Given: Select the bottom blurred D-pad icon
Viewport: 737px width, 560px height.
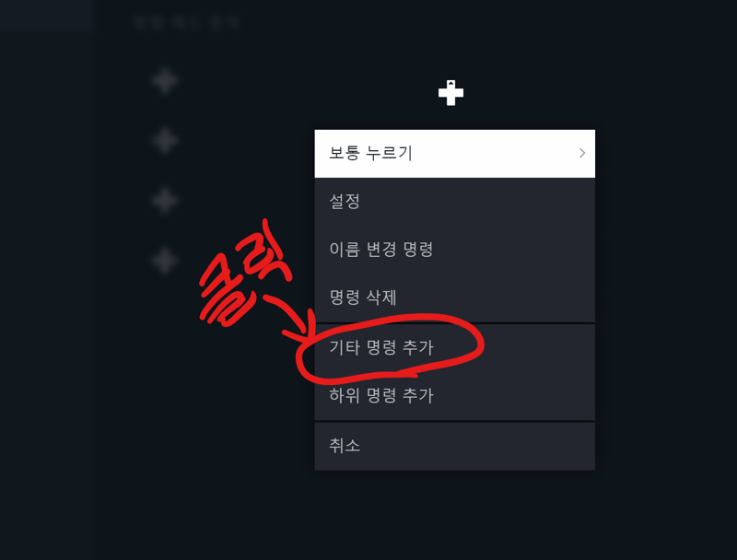Looking at the screenshot, I should (x=165, y=262).
